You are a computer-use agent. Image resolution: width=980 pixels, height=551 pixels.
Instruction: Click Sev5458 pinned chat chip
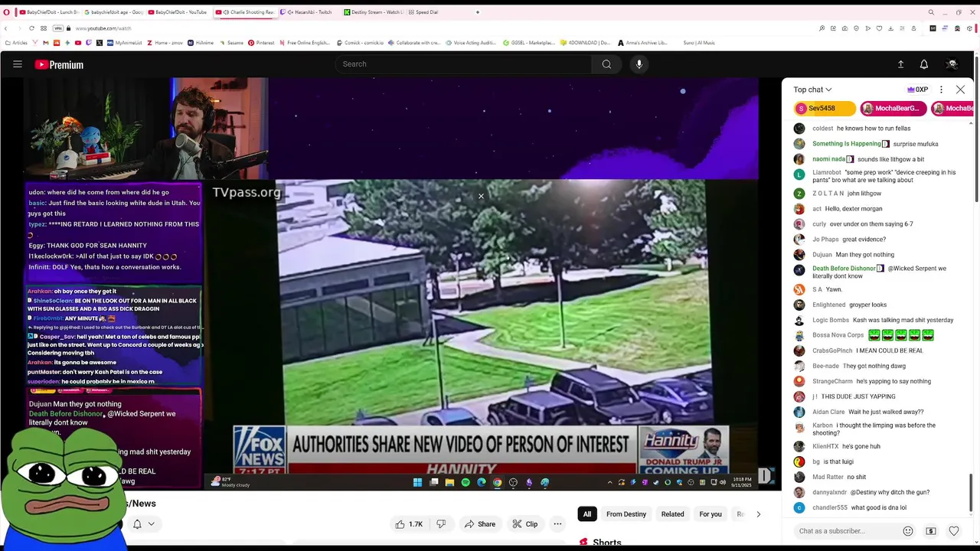point(825,109)
